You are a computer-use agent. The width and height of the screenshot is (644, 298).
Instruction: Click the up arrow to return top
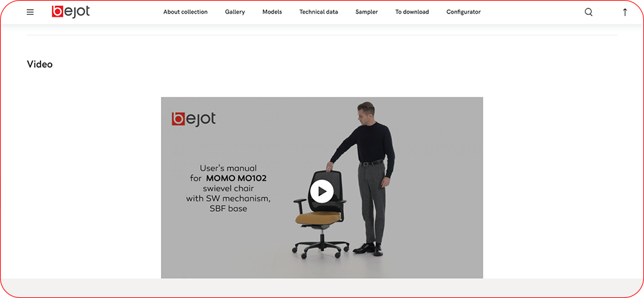click(625, 12)
